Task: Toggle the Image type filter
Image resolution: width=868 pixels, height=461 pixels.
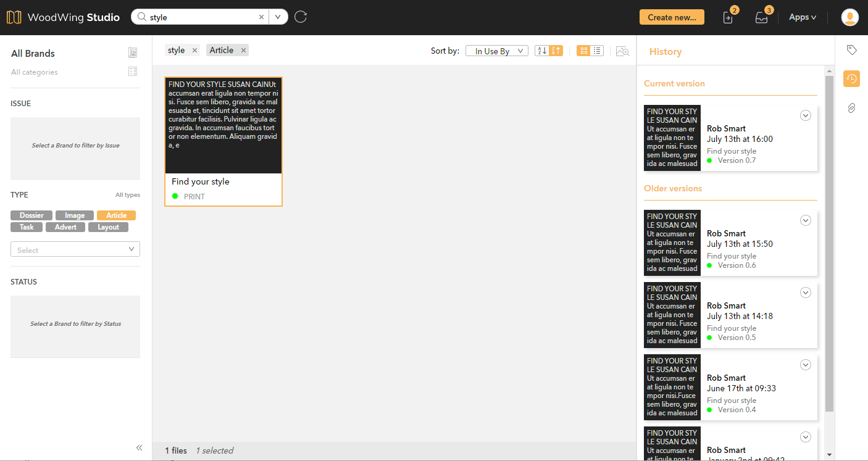Action: [x=75, y=215]
